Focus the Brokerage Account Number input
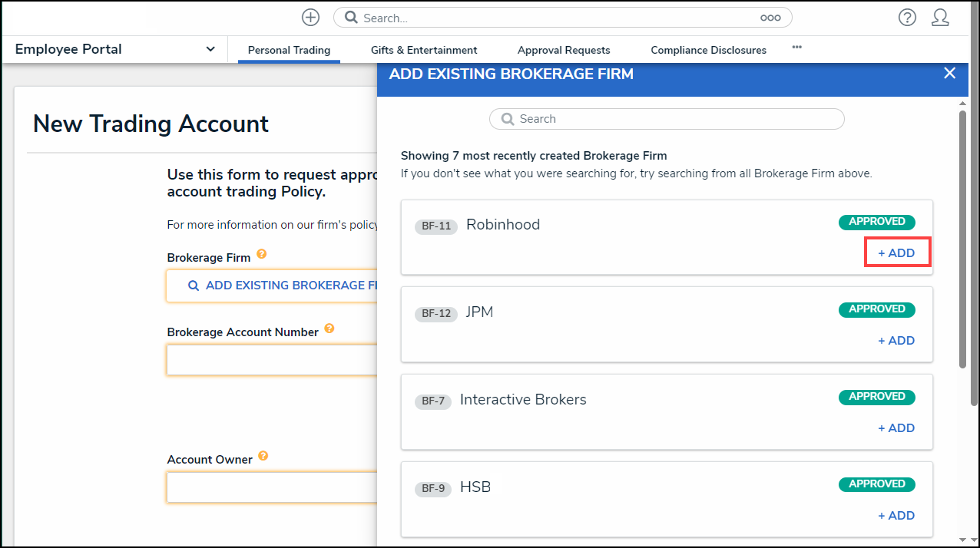The height and width of the screenshot is (548, 980). coord(271,360)
